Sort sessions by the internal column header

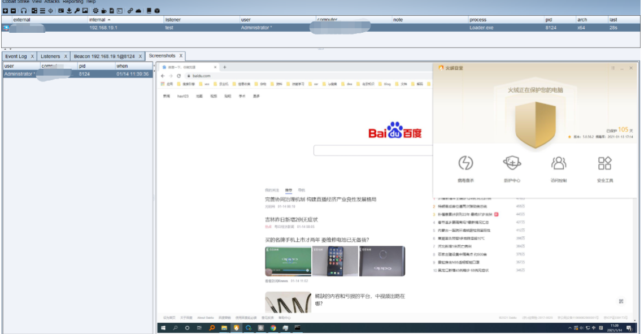click(x=125, y=20)
